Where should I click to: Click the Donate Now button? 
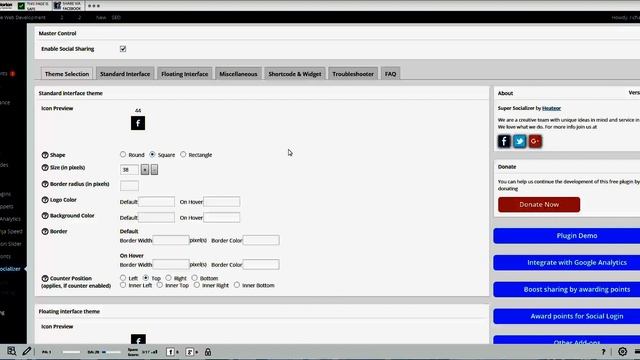pos(539,204)
